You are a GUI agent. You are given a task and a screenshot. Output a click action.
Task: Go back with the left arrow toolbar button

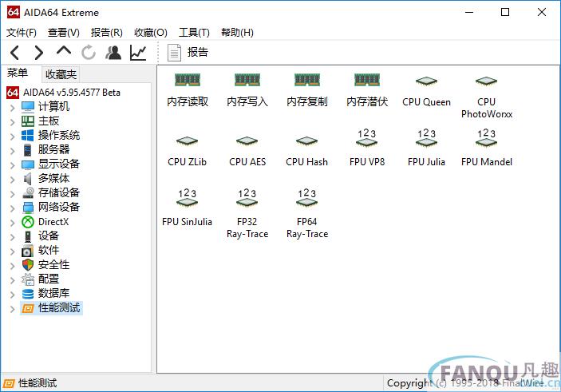(x=14, y=53)
